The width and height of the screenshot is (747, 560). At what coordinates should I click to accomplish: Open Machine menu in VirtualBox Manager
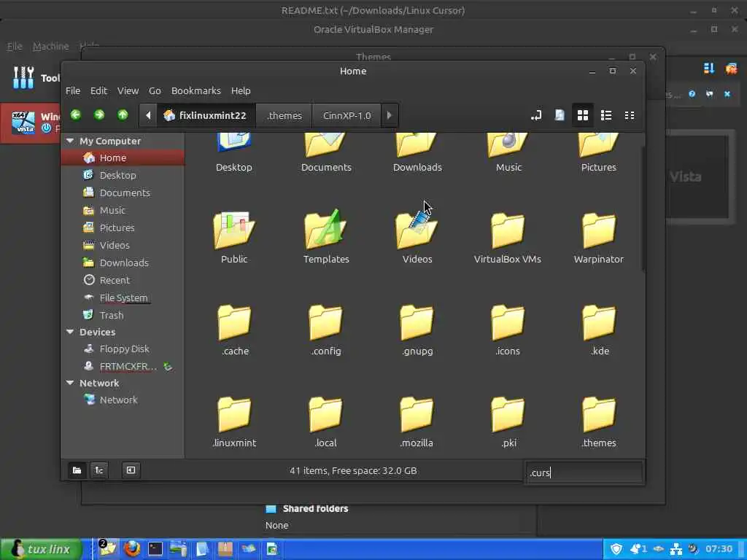pyautogui.click(x=50, y=46)
